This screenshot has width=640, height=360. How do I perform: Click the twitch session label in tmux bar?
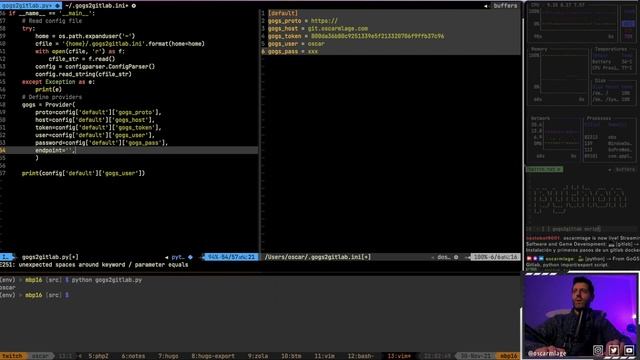pos(13,356)
